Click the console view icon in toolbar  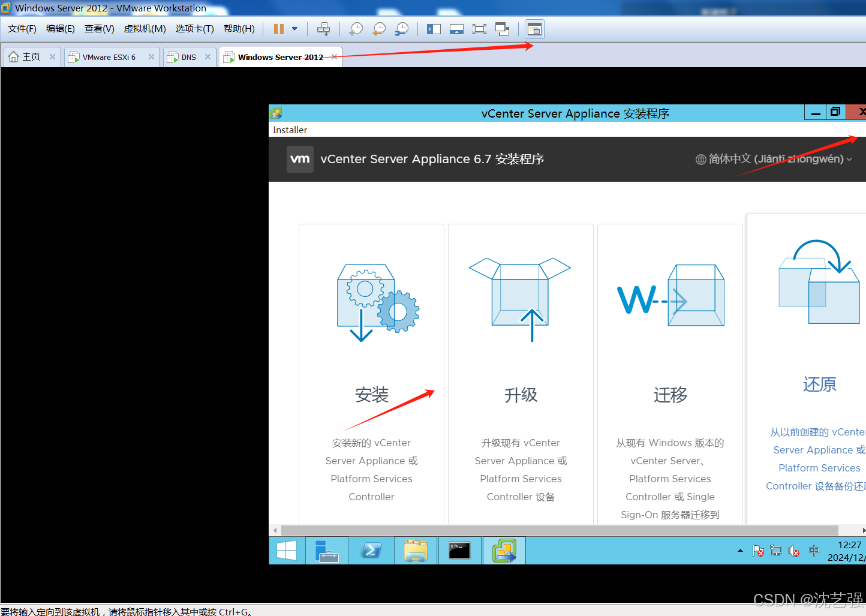pyautogui.click(x=534, y=29)
